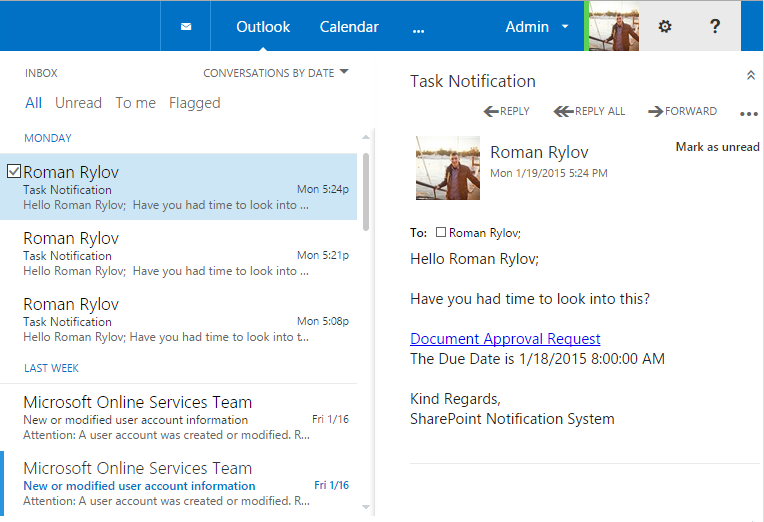Open help question mark icon
The height and width of the screenshot is (522, 764).
[715, 27]
